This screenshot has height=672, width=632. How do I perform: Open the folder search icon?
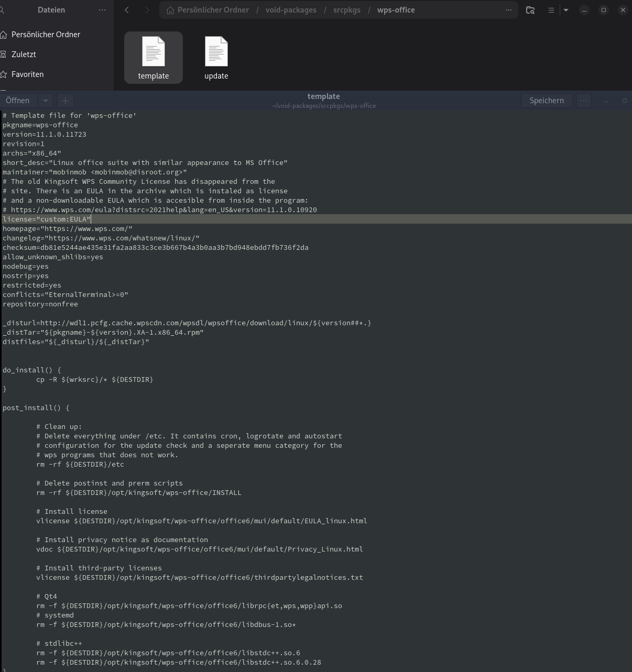pyautogui.click(x=530, y=10)
